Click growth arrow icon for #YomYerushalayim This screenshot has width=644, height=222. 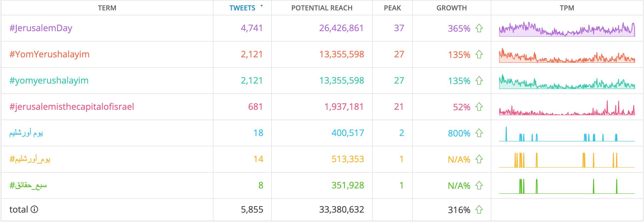479,54
